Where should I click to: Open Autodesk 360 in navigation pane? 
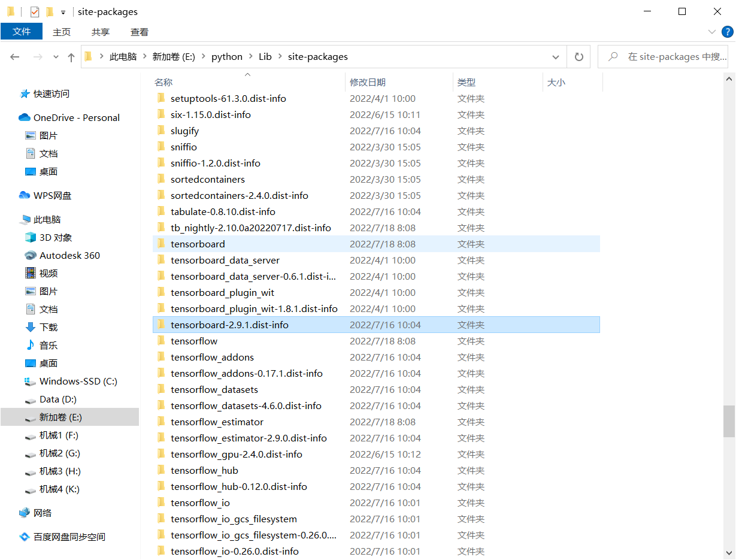pos(69,256)
